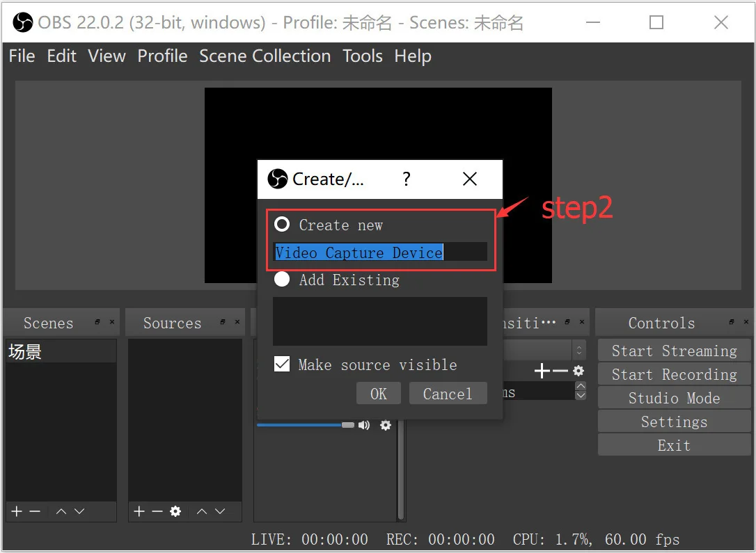Increase transition duration with the spinner arrow
Screen dimensions: 756x553
pos(581,387)
